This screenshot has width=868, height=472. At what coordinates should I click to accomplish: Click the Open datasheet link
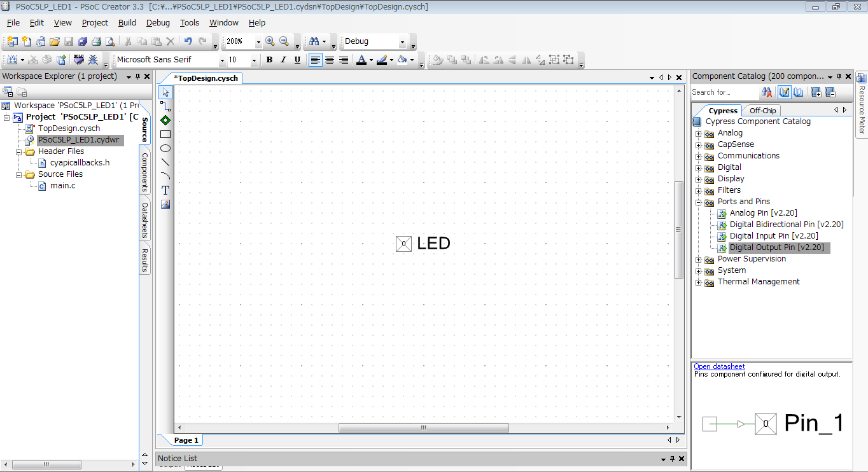pyautogui.click(x=719, y=366)
